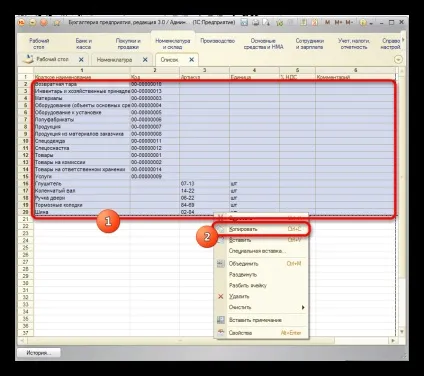Click the История button

click(39, 353)
